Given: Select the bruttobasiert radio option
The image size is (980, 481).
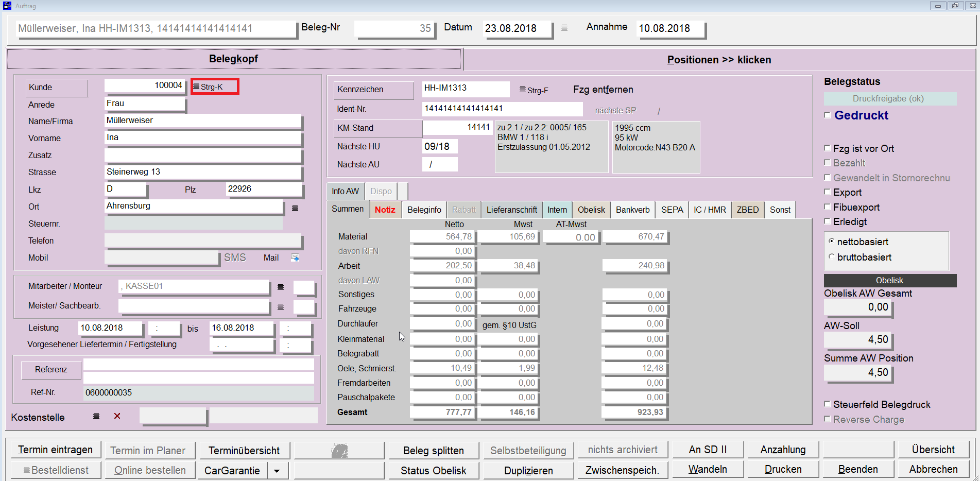Looking at the screenshot, I should coord(831,256).
